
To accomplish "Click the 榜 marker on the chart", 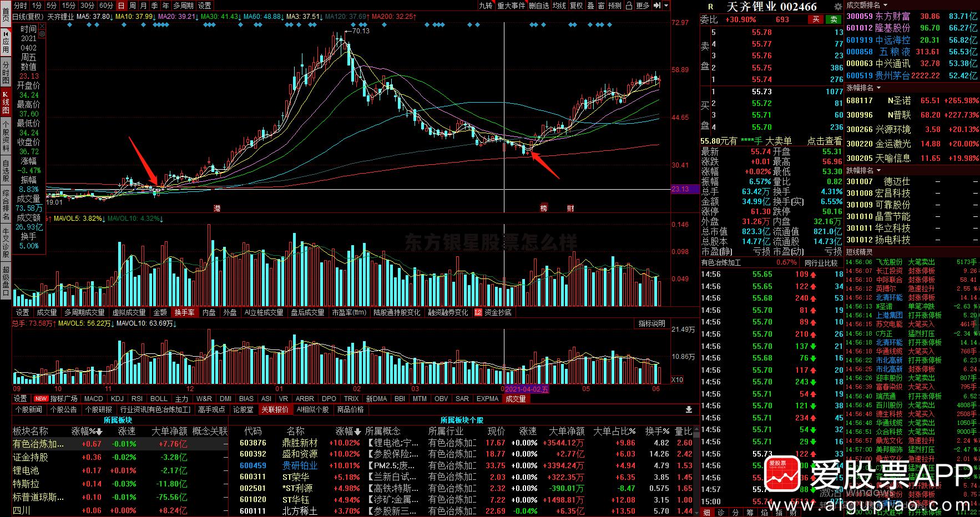I will pos(544,209).
